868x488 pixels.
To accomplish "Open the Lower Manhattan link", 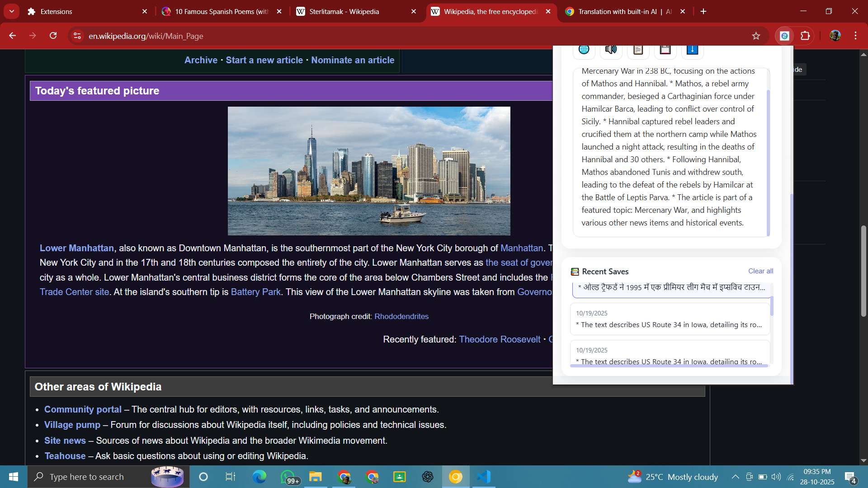I will [76, 248].
